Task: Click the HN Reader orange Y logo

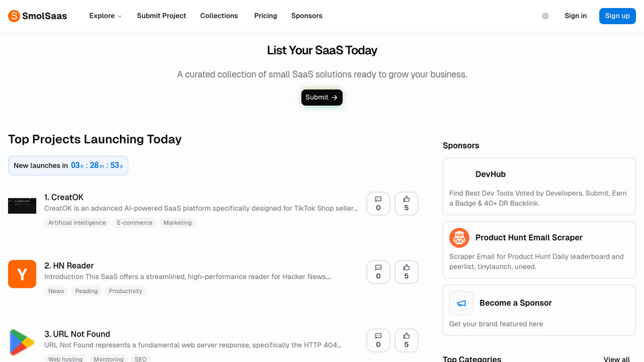Action: click(x=22, y=274)
